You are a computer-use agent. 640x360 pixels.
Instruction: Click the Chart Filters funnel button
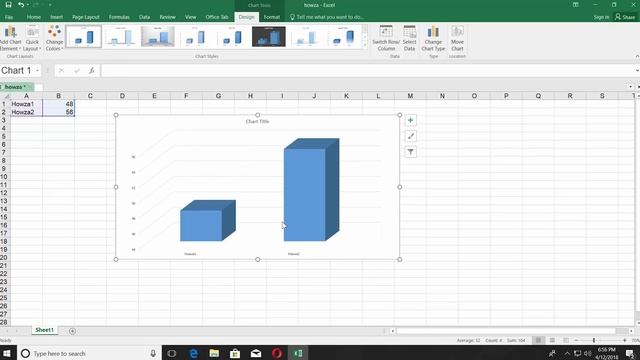[x=410, y=152]
